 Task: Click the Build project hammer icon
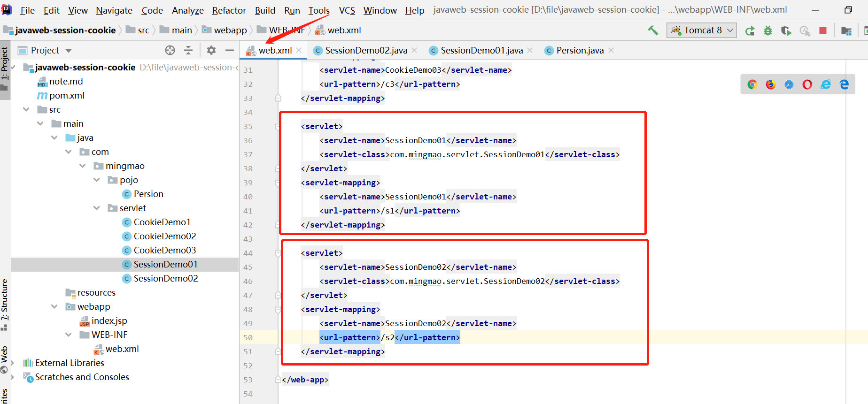tap(653, 30)
